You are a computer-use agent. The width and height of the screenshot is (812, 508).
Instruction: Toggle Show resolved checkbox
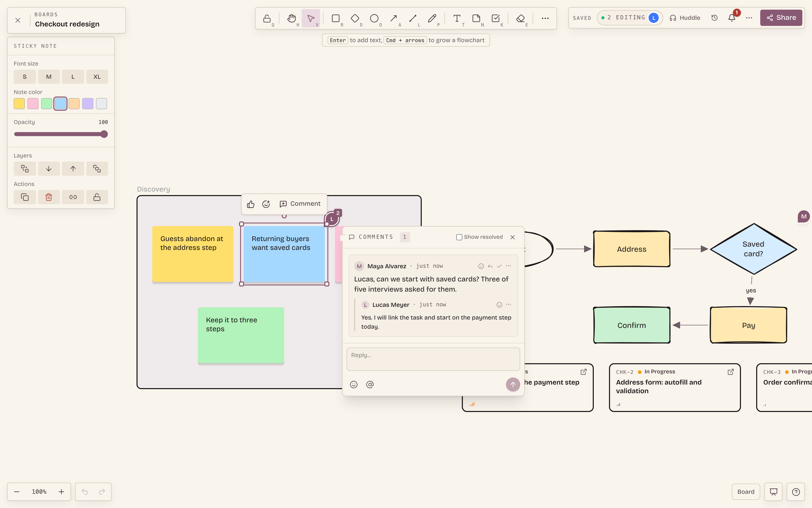(459, 237)
